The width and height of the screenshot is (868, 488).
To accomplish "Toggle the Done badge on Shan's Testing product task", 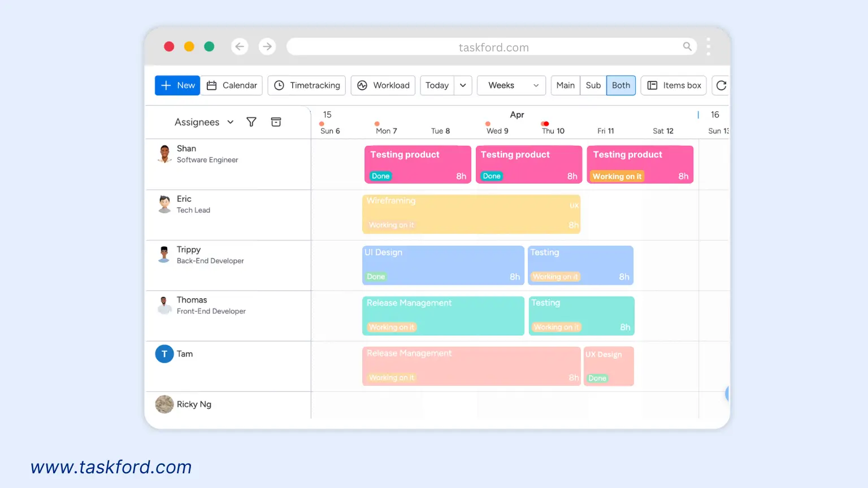I will (380, 176).
